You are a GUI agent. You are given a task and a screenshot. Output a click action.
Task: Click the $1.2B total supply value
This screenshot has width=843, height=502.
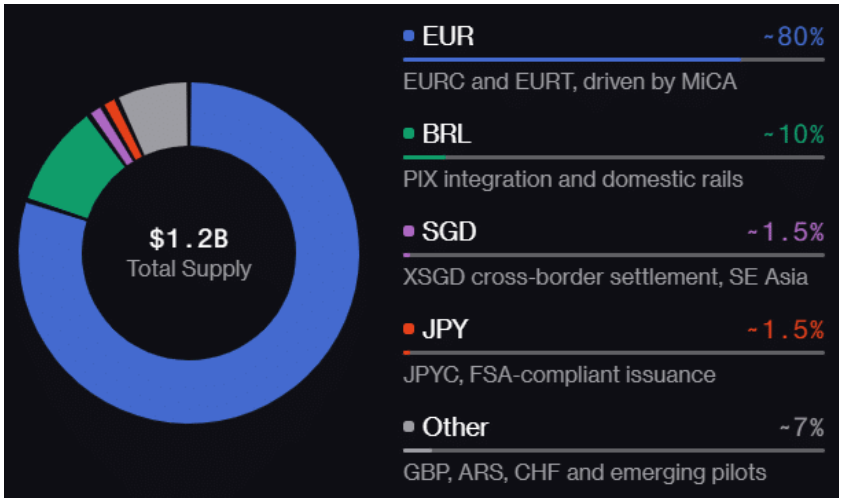(188, 239)
